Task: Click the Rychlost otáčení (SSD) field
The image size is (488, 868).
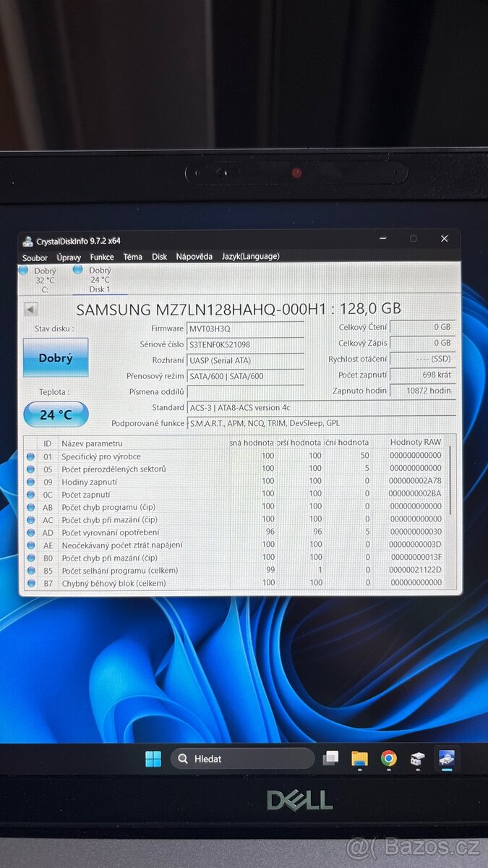Action: click(423, 359)
